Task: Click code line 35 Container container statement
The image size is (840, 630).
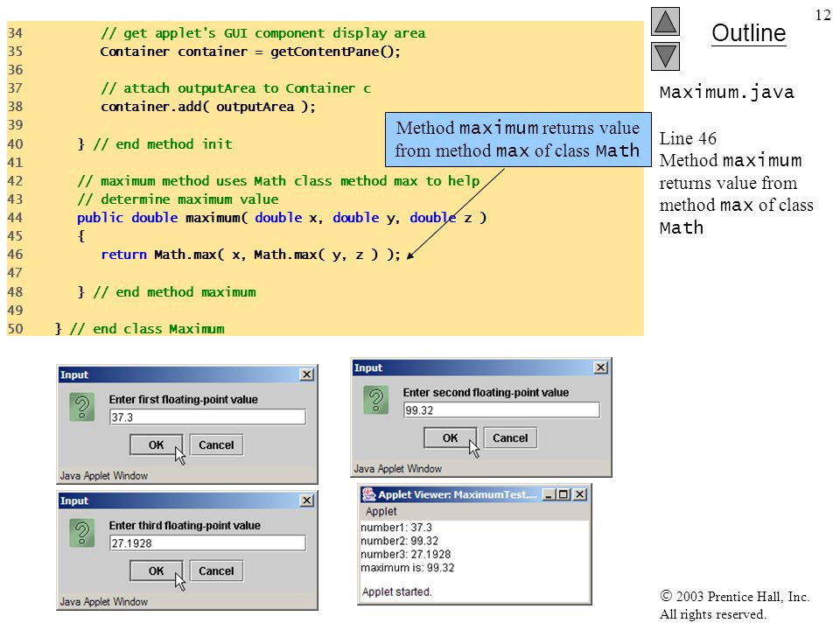Action: tap(250, 52)
